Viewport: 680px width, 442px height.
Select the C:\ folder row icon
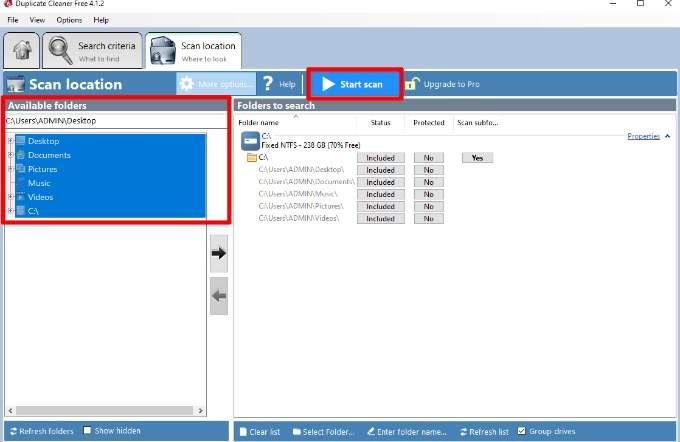coord(252,157)
